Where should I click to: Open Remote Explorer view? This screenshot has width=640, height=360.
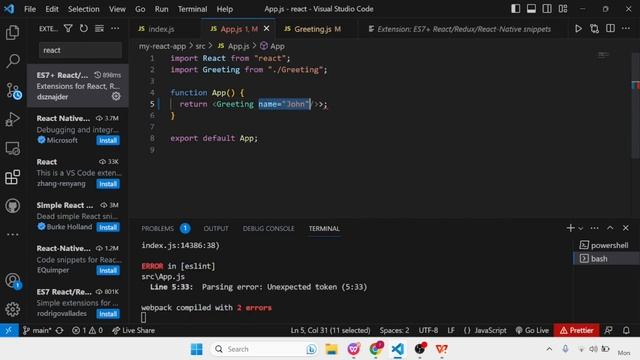click(13, 148)
